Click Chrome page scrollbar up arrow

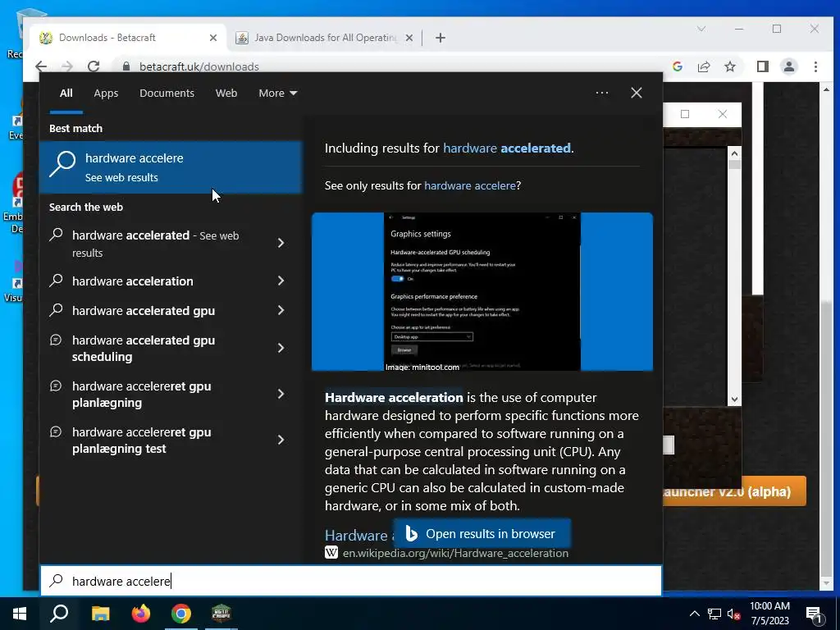click(x=825, y=90)
